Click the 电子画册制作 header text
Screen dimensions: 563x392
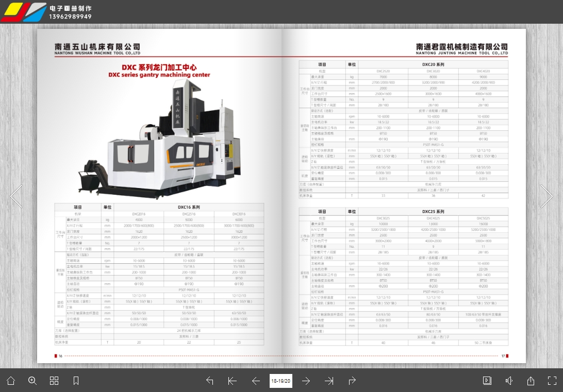click(x=70, y=8)
